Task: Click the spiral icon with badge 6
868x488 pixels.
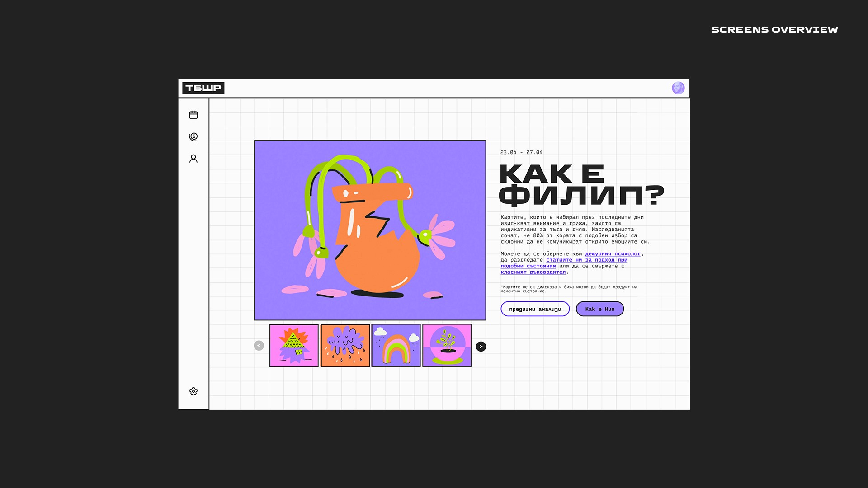Action: [x=193, y=136]
